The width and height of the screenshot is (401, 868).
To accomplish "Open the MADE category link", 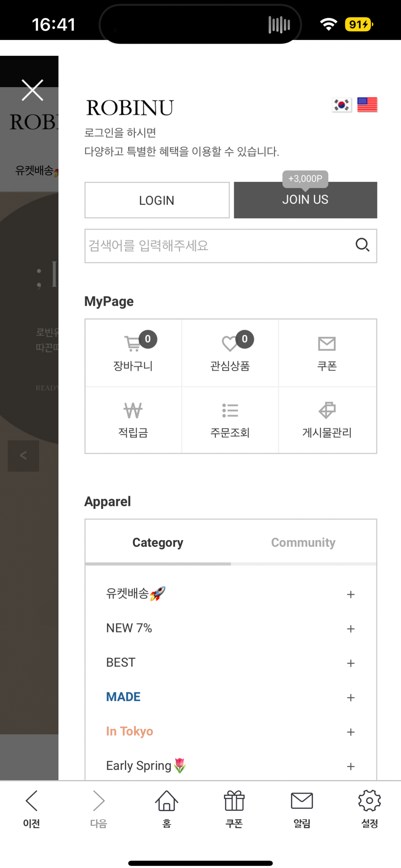I will (x=123, y=697).
